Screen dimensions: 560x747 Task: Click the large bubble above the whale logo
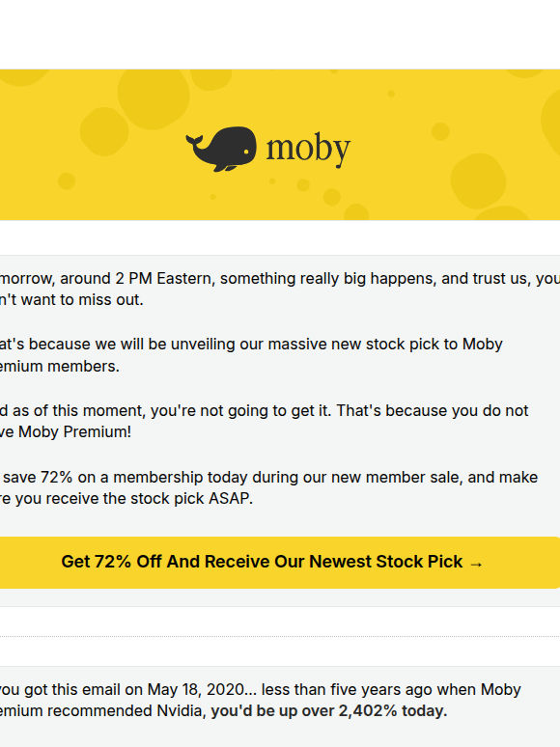point(154,98)
